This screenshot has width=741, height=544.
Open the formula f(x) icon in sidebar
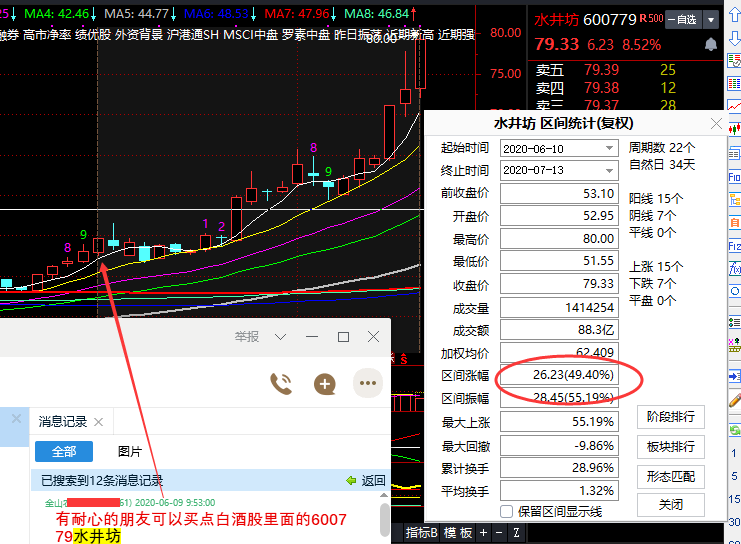734,269
